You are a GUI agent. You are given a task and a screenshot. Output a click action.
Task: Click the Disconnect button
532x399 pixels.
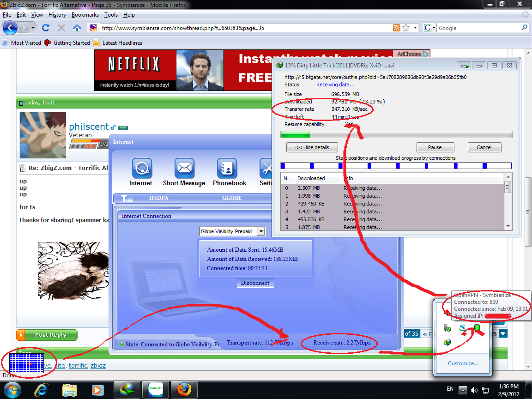point(255,283)
